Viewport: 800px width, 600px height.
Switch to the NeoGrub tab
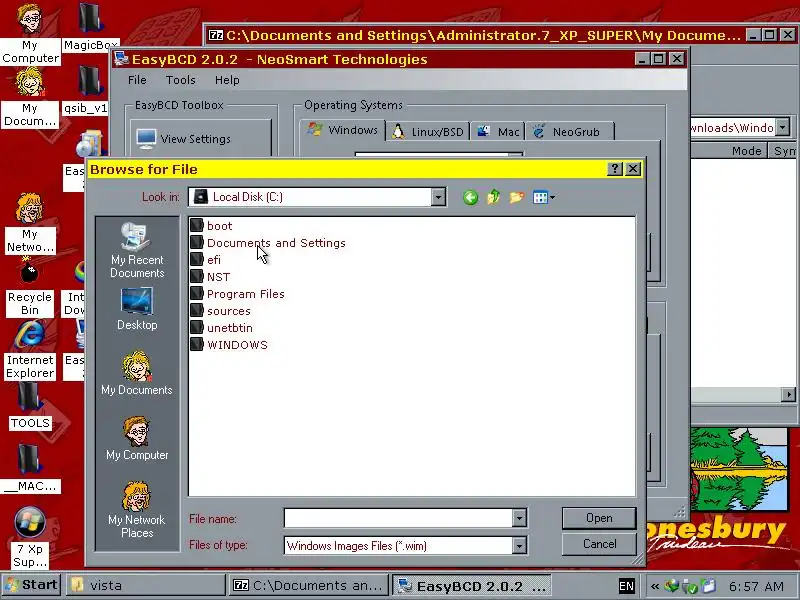pyautogui.click(x=569, y=132)
